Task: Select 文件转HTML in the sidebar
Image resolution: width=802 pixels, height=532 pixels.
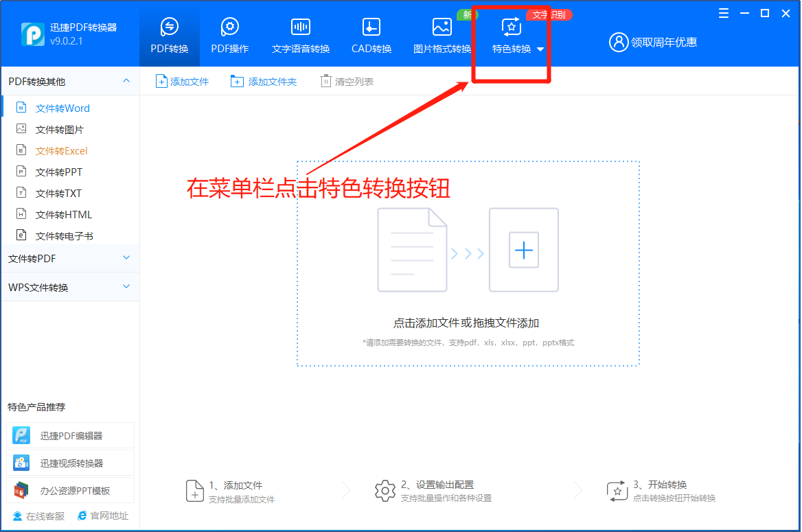Action: (x=63, y=215)
